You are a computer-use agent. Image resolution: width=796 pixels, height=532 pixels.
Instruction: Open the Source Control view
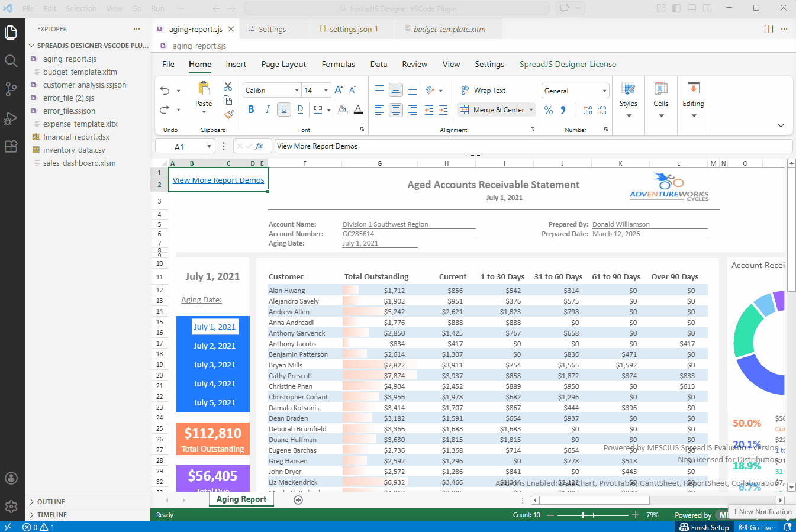[x=11, y=89]
